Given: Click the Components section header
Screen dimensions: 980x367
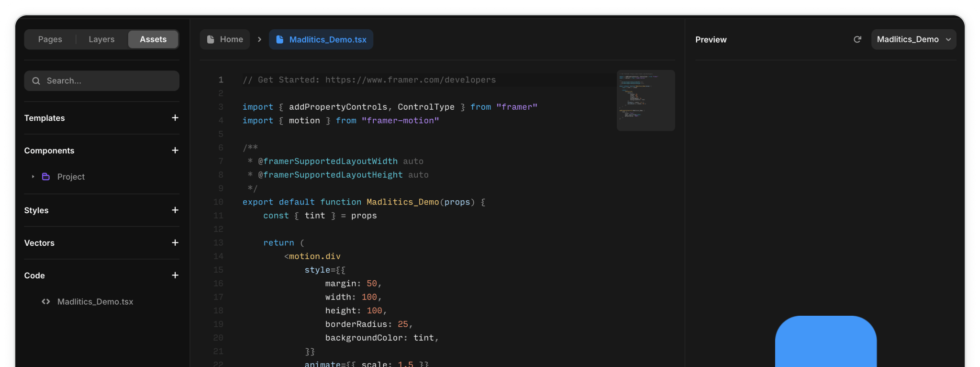Looking at the screenshot, I should pyautogui.click(x=49, y=150).
